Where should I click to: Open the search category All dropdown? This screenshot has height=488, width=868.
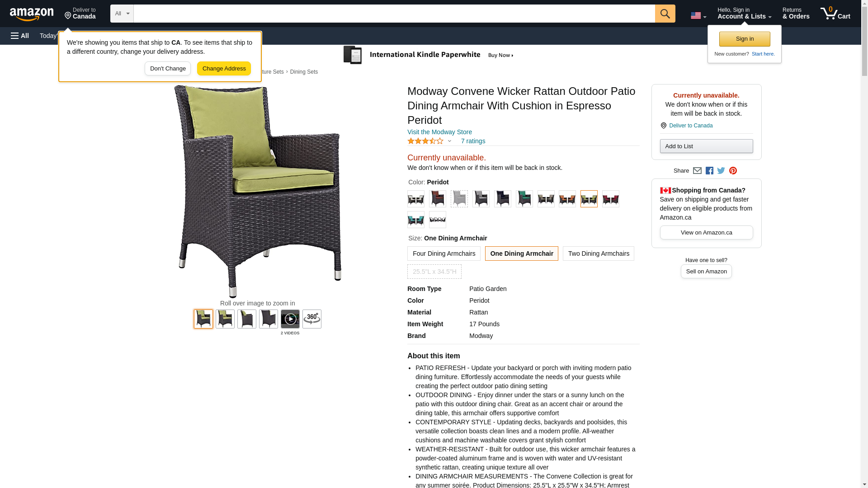(122, 14)
